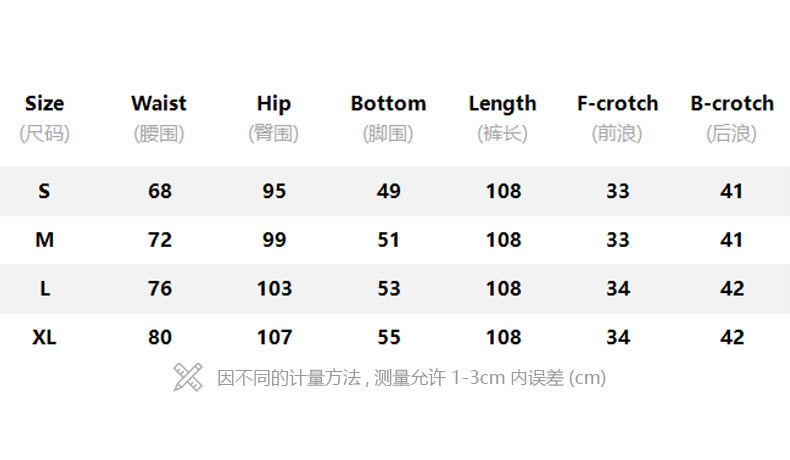The height and width of the screenshot is (460, 790).
Task: Select the Waist column header
Action: pyautogui.click(x=159, y=103)
